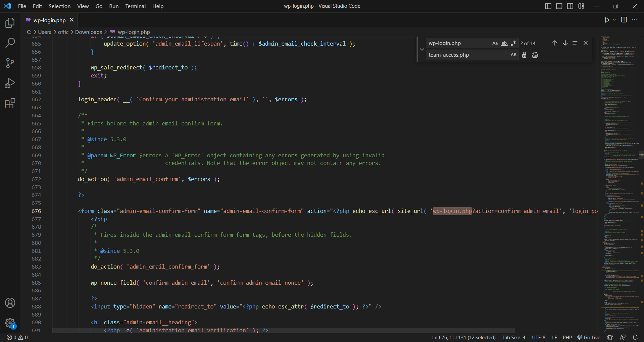Toggle Preserve Case in replace field

click(x=513, y=55)
